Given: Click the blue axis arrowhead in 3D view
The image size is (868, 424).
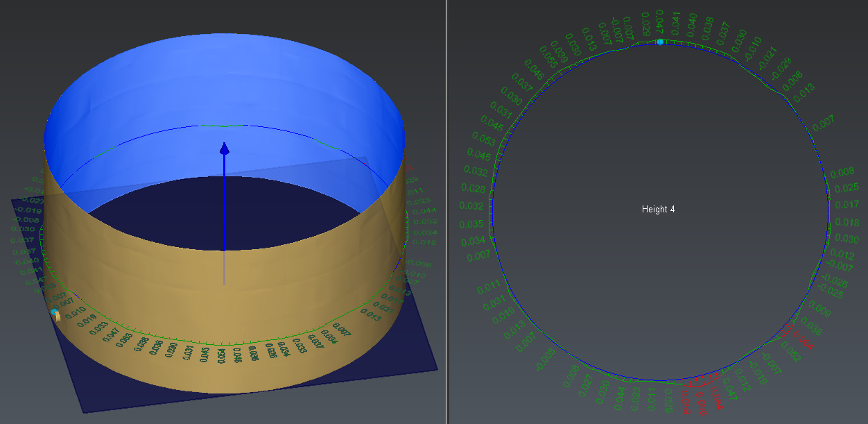Looking at the screenshot, I should [224, 149].
